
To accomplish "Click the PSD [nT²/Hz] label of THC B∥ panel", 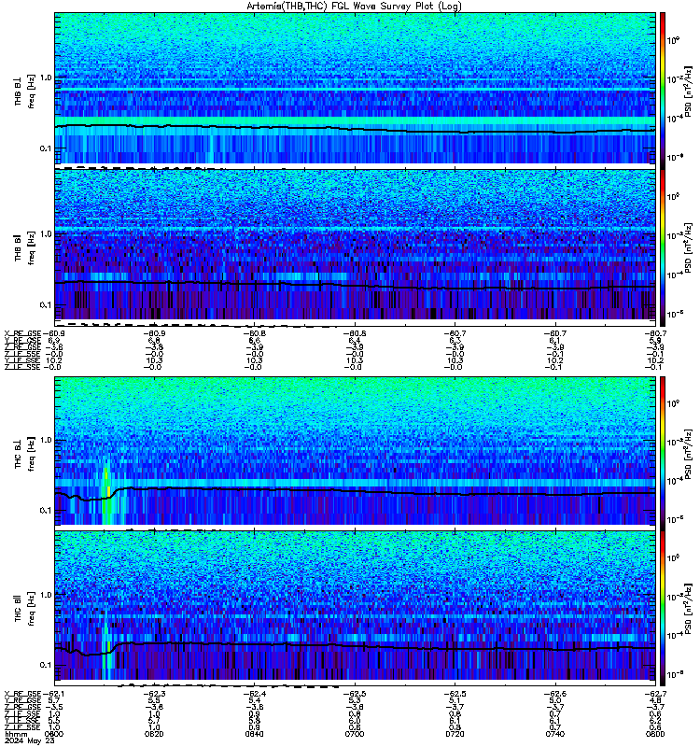I will click(x=689, y=609).
